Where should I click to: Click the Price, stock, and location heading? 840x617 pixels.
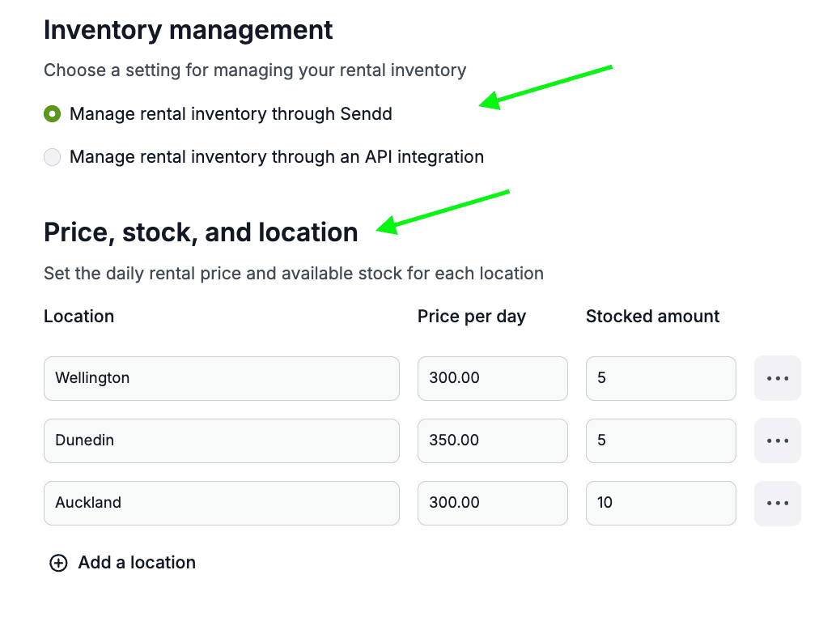coord(201,232)
